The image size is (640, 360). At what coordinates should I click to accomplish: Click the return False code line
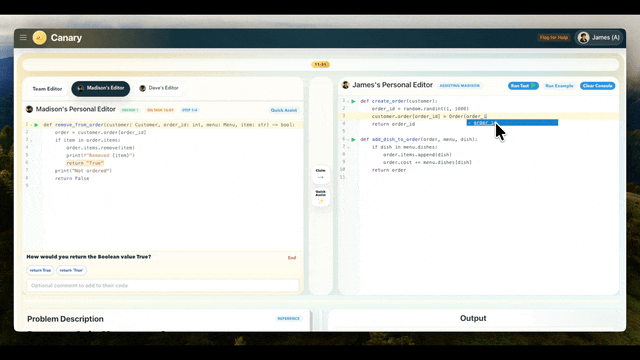pos(72,178)
